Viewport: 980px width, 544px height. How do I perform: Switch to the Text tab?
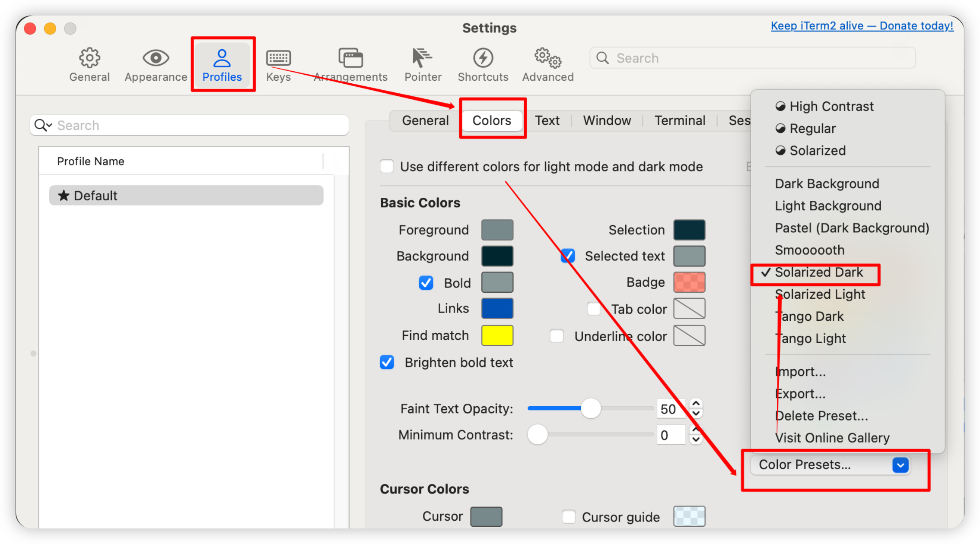(547, 120)
